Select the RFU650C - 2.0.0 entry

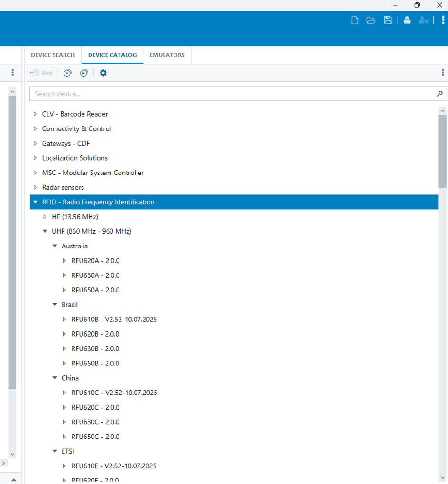pyautogui.click(x=95, y=437)
